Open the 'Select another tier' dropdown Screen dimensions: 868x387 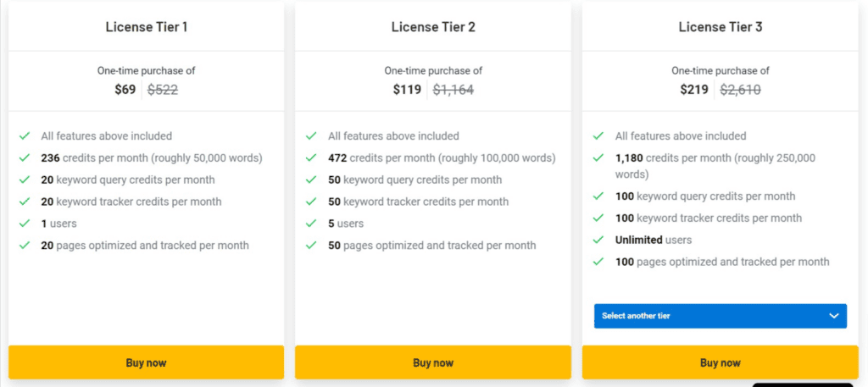(720, 316)
